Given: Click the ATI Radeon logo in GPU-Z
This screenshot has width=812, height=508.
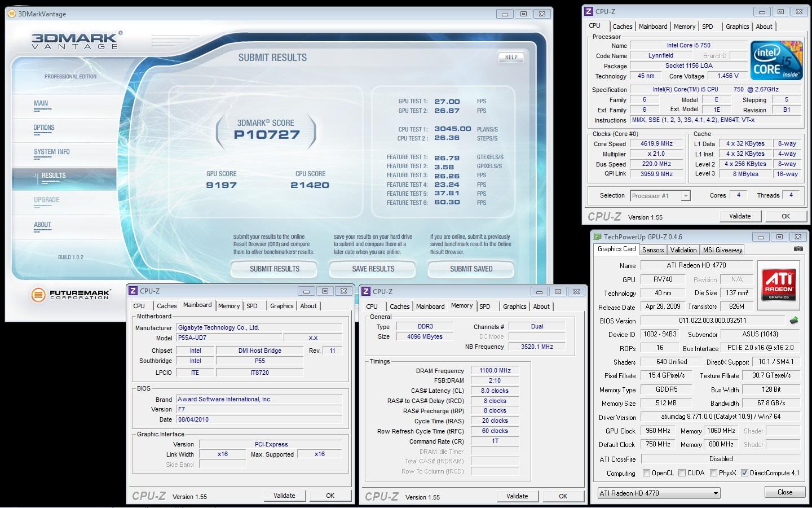Looking at the screenshot, I should coord(779,284).
